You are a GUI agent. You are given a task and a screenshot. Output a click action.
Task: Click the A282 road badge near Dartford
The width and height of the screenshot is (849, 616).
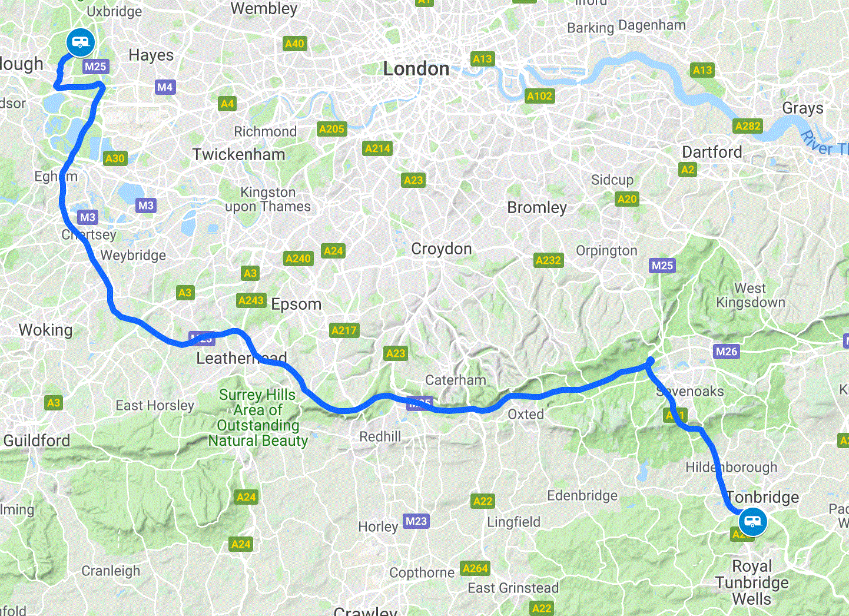[748, 126]
